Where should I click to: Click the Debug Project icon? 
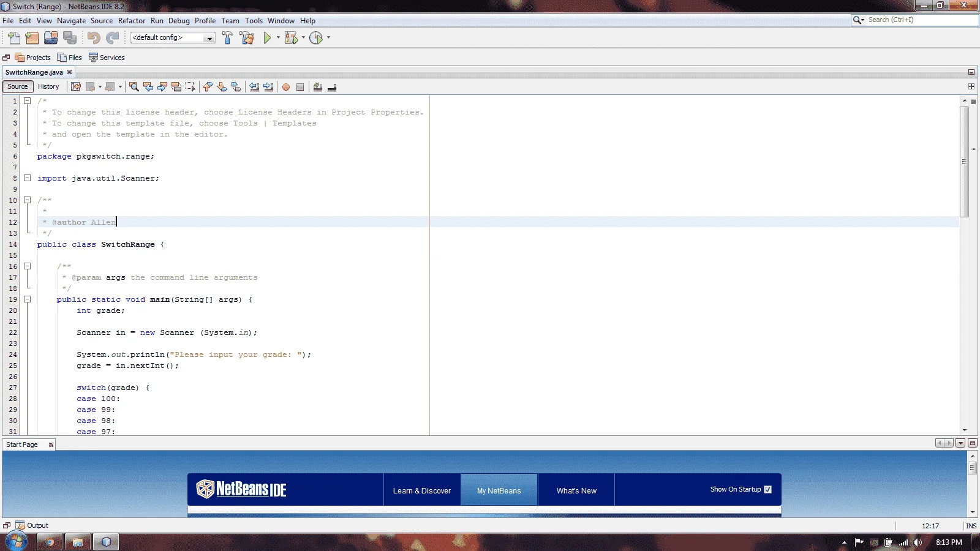click(291, 38)
